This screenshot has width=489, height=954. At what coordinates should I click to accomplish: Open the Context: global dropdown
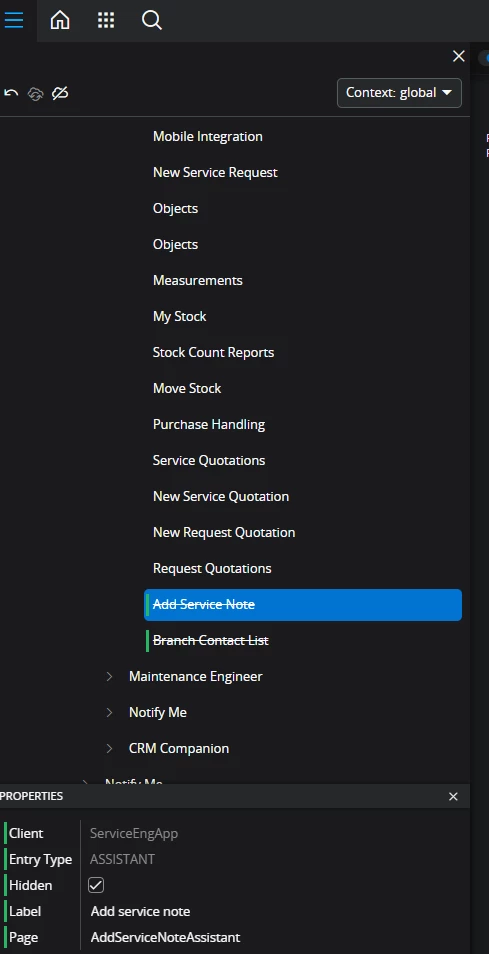click(x=399, y=93)
